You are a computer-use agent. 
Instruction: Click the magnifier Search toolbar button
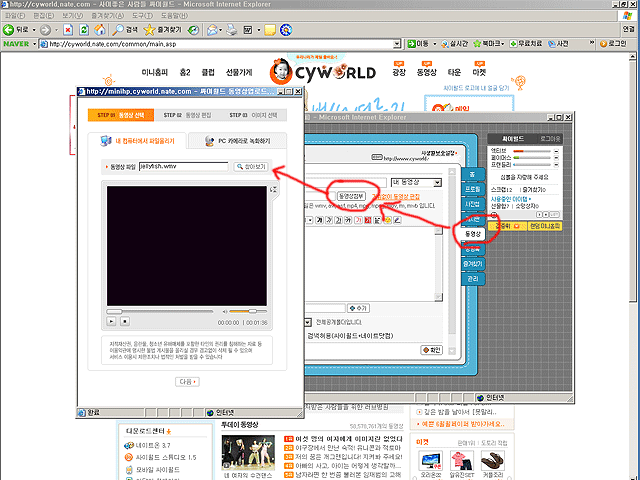click(125, 30)
